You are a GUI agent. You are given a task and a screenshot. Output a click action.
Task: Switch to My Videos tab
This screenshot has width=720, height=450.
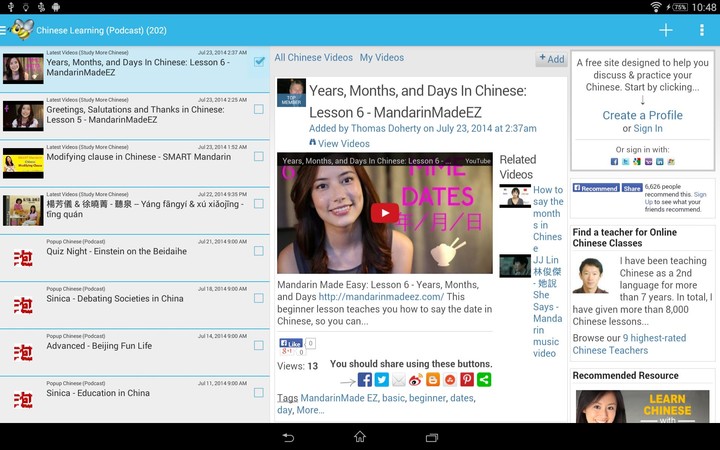pyautogui.click(x=382, y=57)
